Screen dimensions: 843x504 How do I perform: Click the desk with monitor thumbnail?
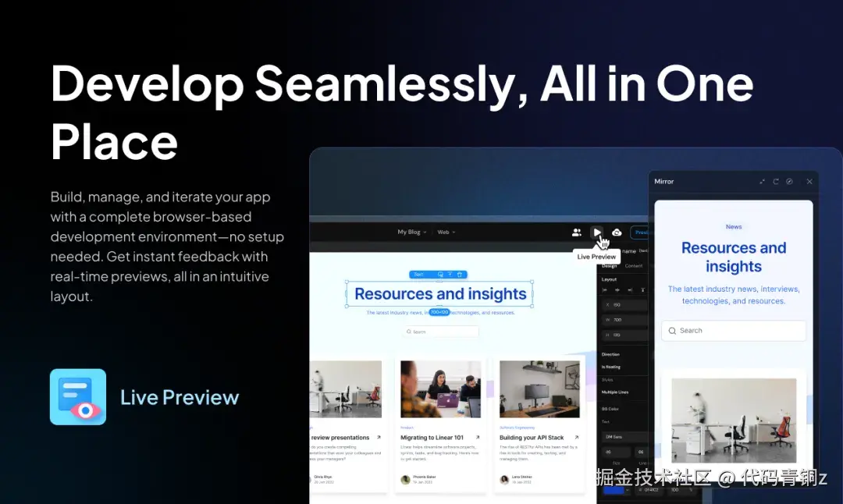coord(539,389)
